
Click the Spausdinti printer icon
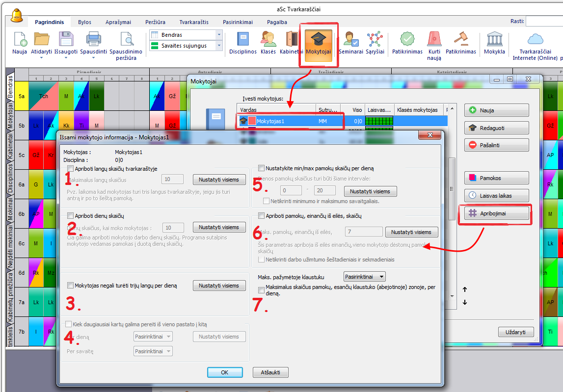point(93,40)
